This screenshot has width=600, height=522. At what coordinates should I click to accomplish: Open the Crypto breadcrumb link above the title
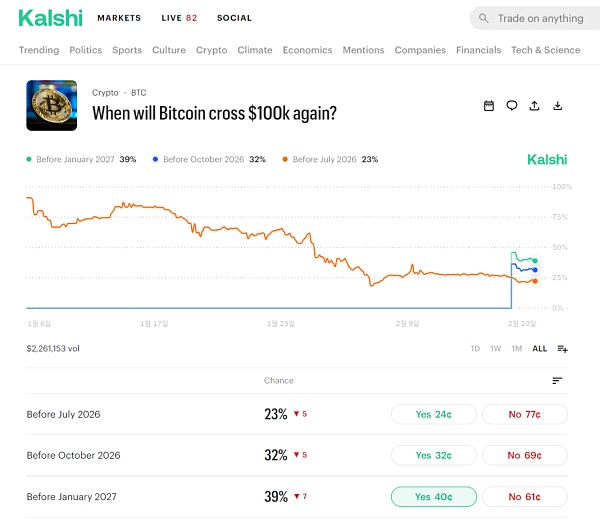[105, 92]
